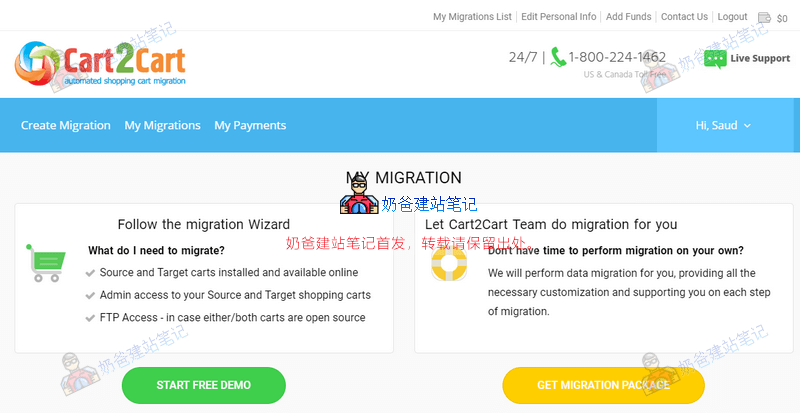Click the Logout link

coord(732,17)
